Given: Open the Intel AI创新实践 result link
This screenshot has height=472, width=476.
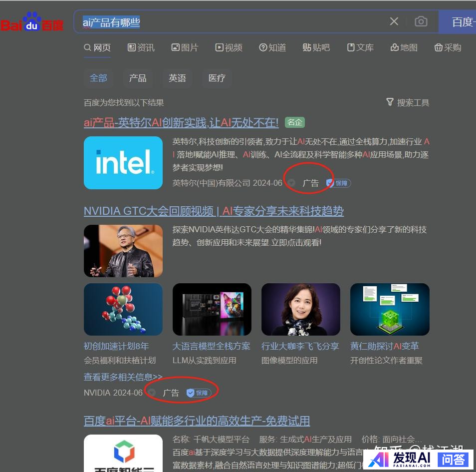Looking at the screenshot, I should 181,122.
